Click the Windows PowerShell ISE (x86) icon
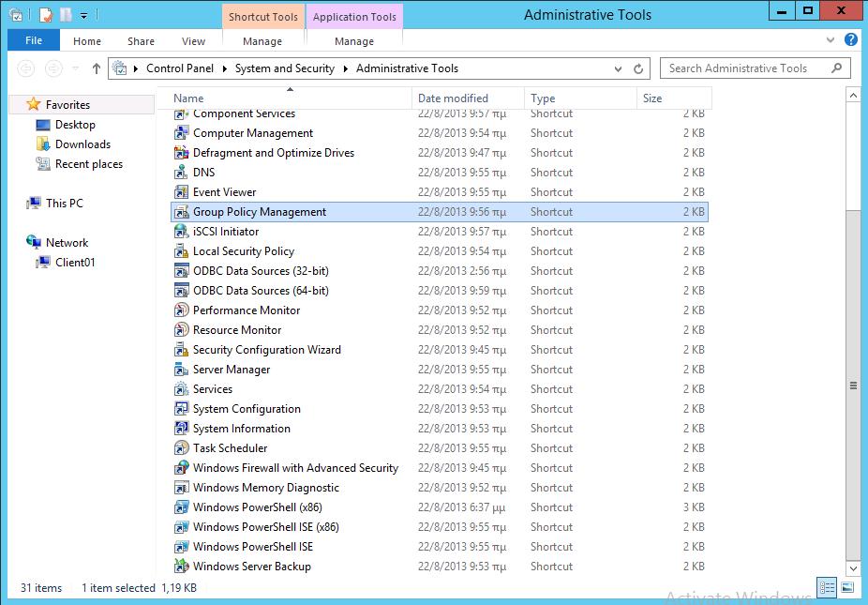The width and height of the screenshot is (868, 605). pyautogui.click(x=181, y=527)
